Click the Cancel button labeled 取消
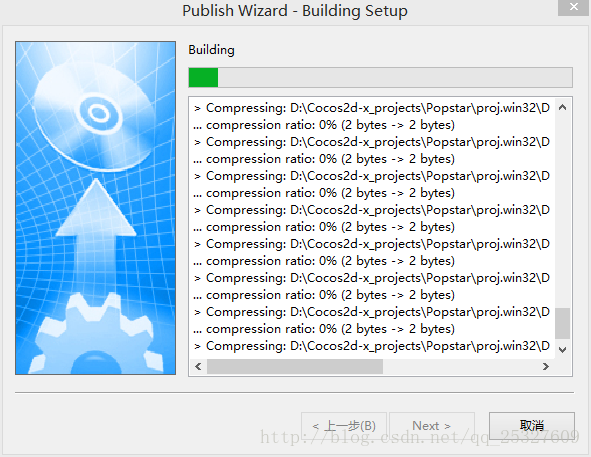 coord(532,425)
